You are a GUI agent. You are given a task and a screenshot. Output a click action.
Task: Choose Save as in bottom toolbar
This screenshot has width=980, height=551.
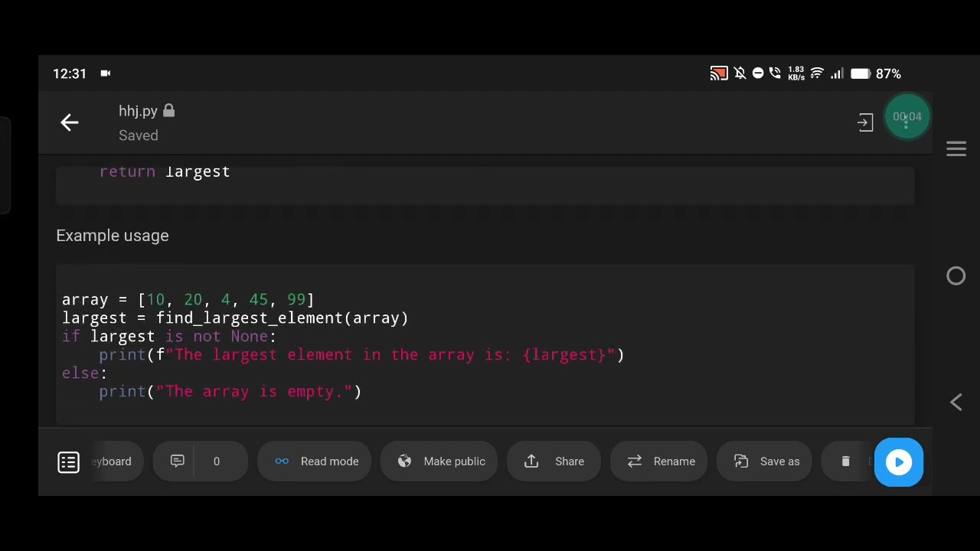click(764, 461)
